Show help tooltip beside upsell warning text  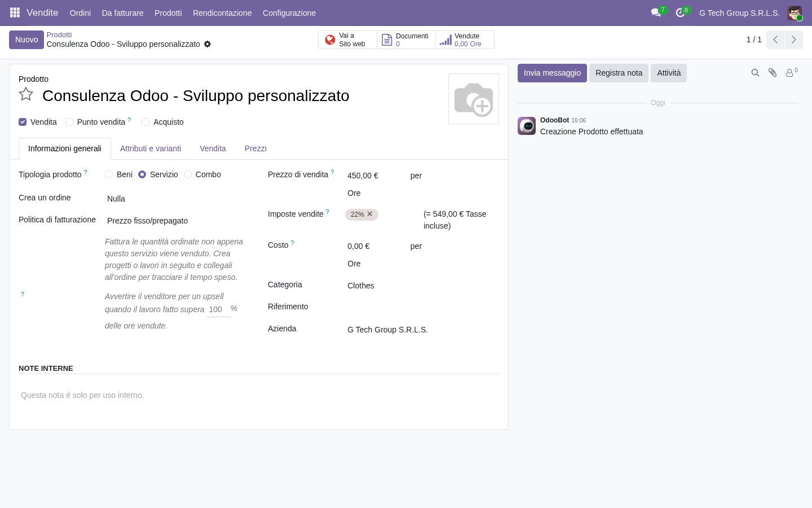[x=23, y=294]
